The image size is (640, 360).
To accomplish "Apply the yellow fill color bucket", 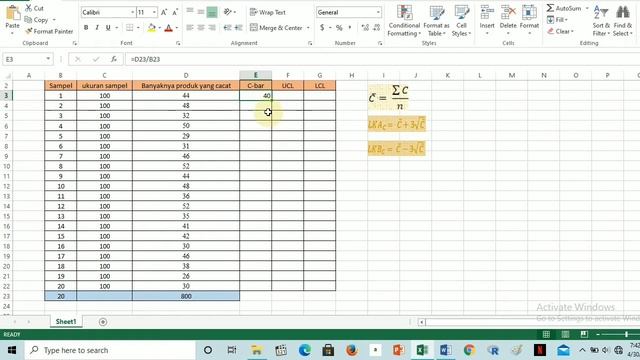I will (x=151, y=28).
